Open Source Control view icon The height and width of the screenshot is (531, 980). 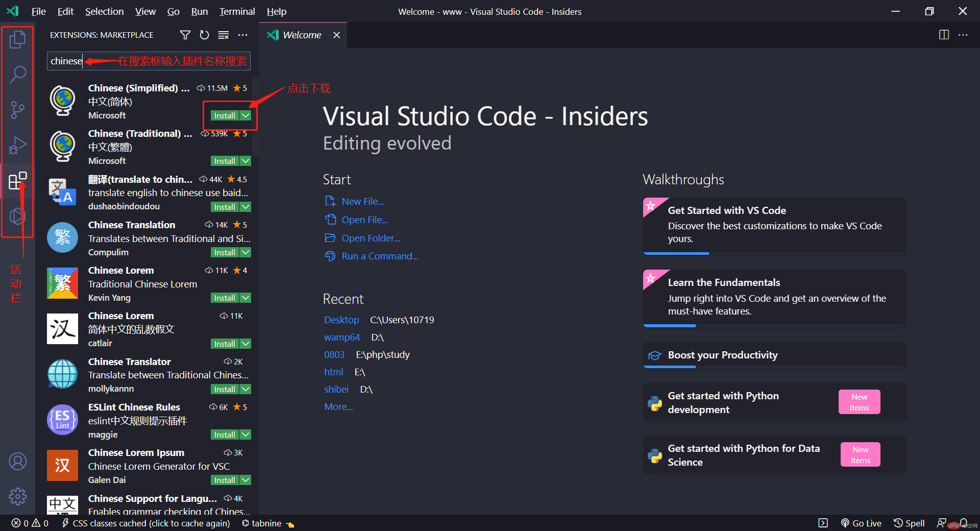[17, 110]
